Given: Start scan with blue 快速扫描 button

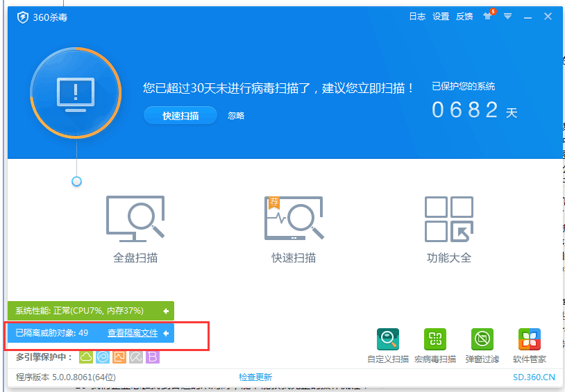Looking at the screenshot, I should coord(180,116).
